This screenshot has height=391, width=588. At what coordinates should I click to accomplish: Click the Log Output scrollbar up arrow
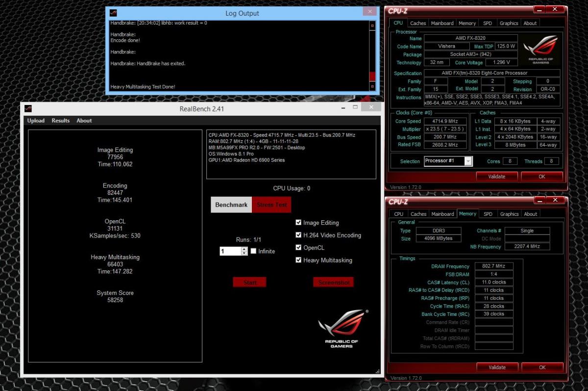(x=372, y=25)
